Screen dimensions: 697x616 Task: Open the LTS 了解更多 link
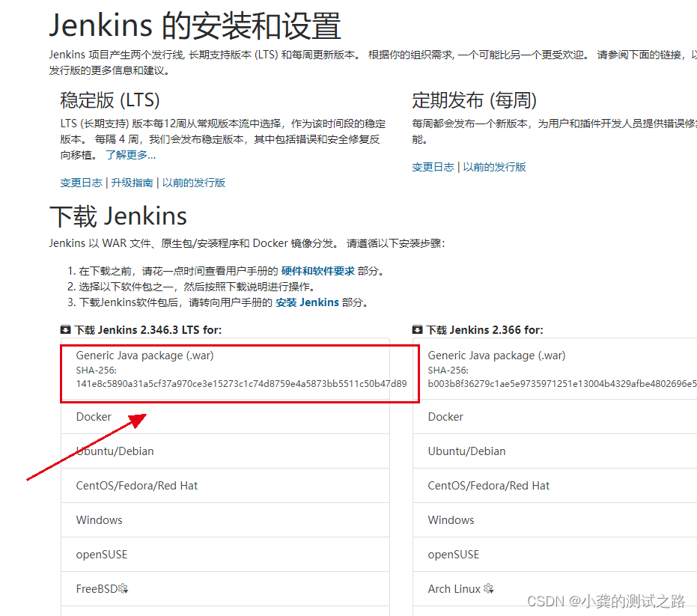pos(130,155)
